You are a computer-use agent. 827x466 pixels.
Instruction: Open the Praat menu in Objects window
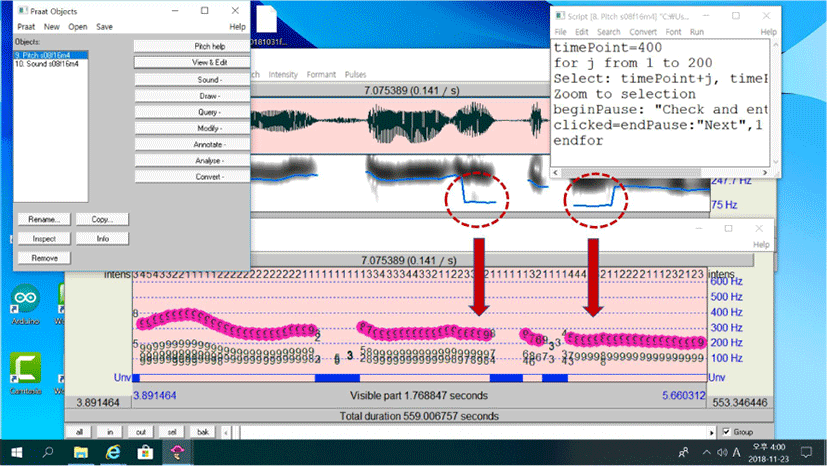26,27
